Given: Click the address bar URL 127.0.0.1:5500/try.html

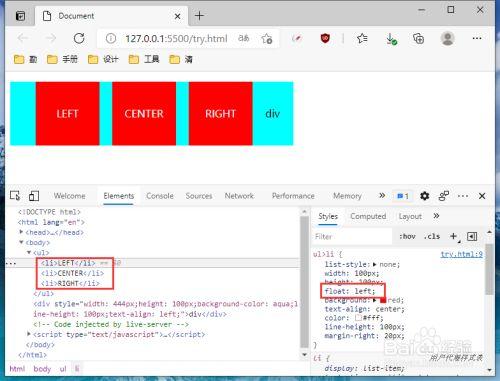Looking at the screenshot, I should (x=176, y=39).
